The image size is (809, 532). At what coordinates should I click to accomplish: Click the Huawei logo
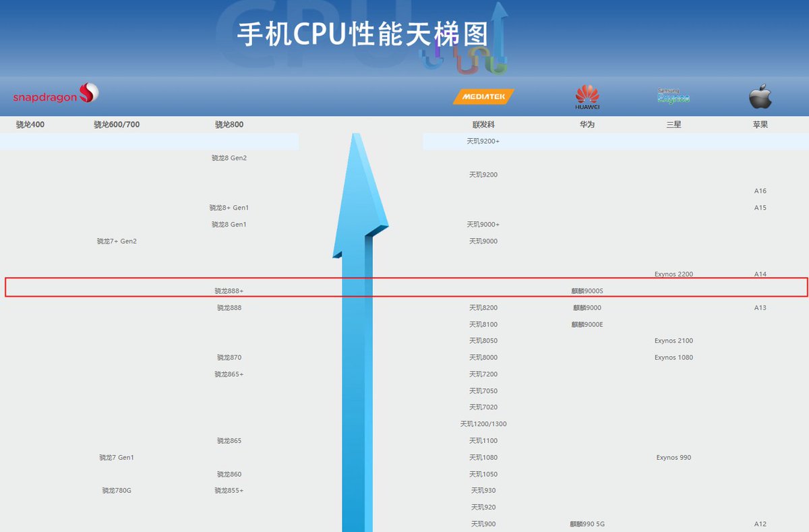587,97
